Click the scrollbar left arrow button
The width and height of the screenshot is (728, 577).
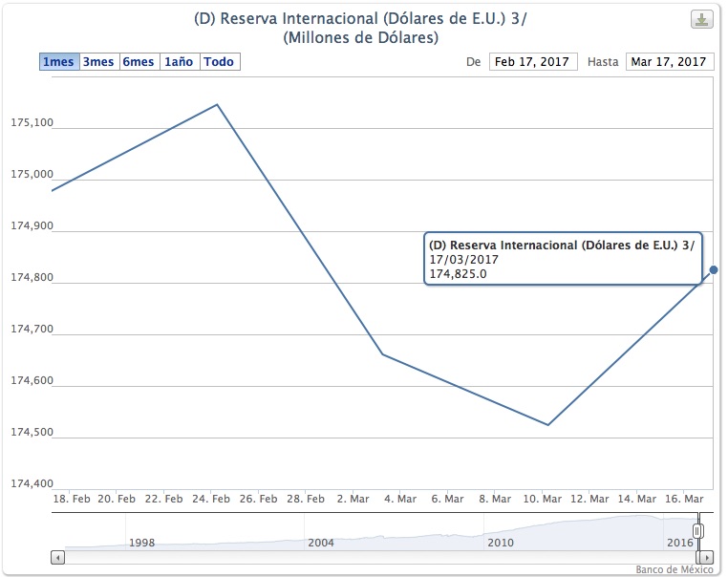point(58,556)
